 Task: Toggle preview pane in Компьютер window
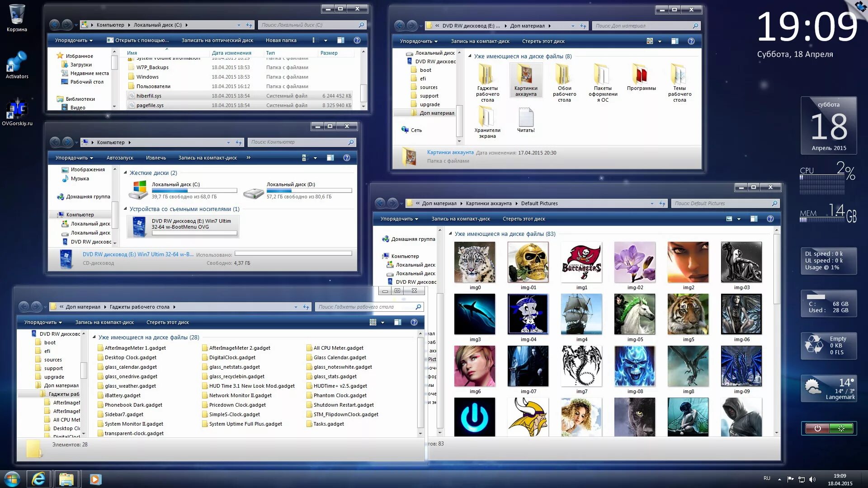tap(330, 158)
